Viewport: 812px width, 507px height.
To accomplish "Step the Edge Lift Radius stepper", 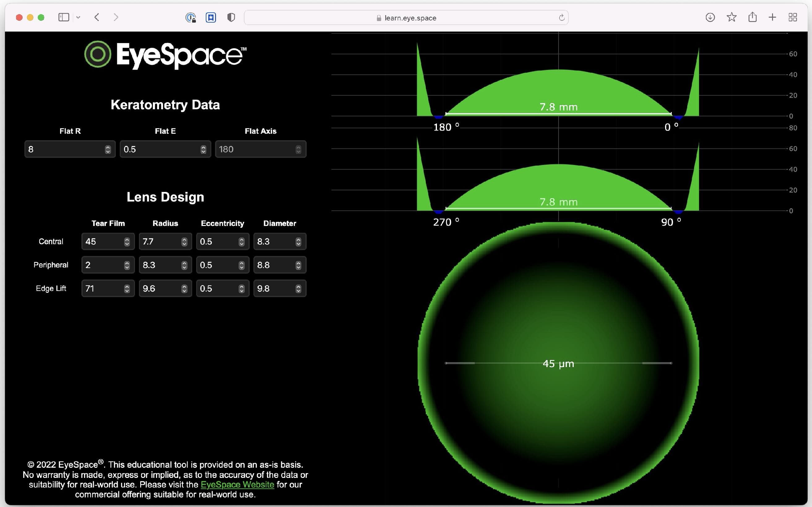I will pos(184,289).
